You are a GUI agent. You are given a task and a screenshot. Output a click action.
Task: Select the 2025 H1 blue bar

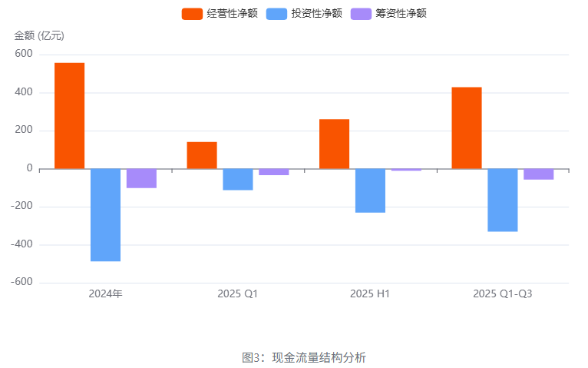click(370, 191)
